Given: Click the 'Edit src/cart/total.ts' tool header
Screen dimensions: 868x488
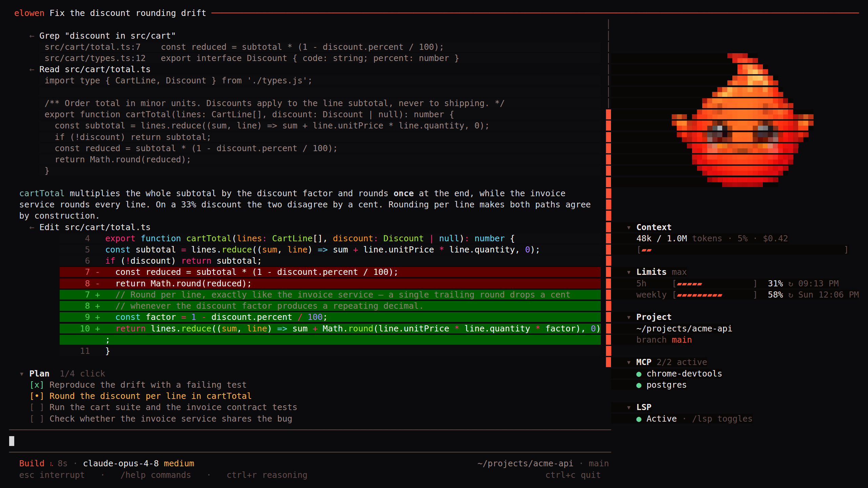Looking at the screenshot, I should pos(95,227).
